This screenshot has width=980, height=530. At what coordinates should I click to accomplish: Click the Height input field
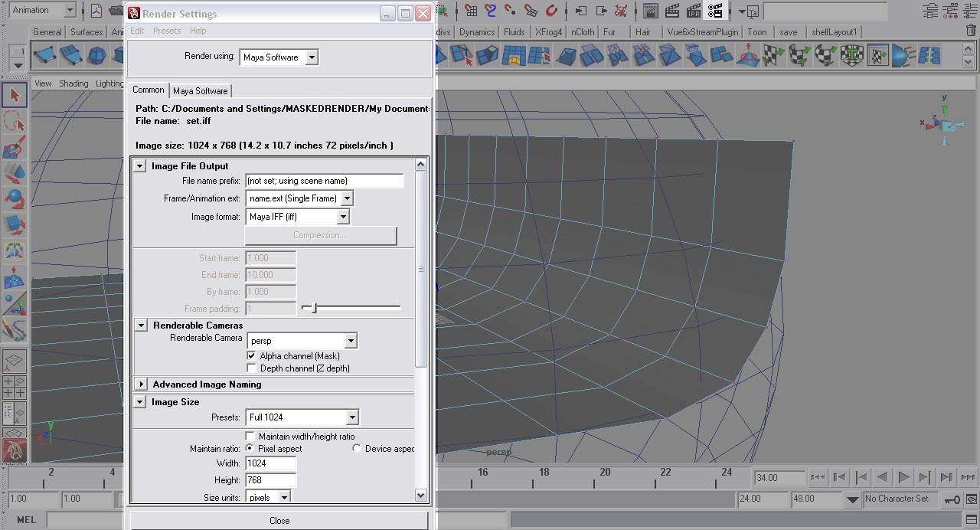[271, 480]
